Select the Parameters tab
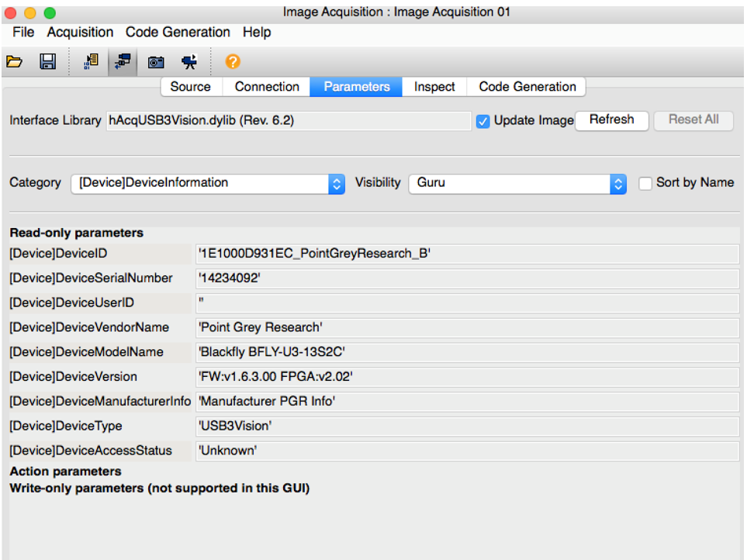The image size is (754, 560). click(x=356, y=87)
